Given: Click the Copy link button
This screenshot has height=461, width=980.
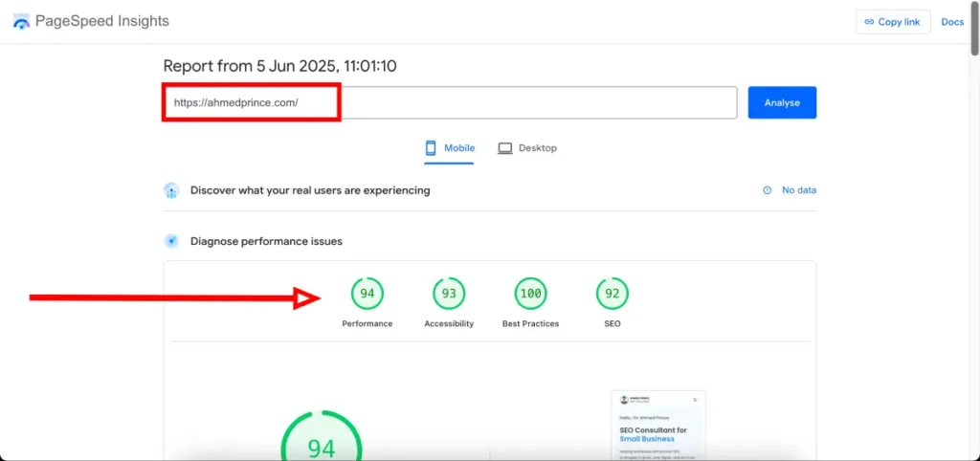Looking at the screenshot, I should 893,22.
